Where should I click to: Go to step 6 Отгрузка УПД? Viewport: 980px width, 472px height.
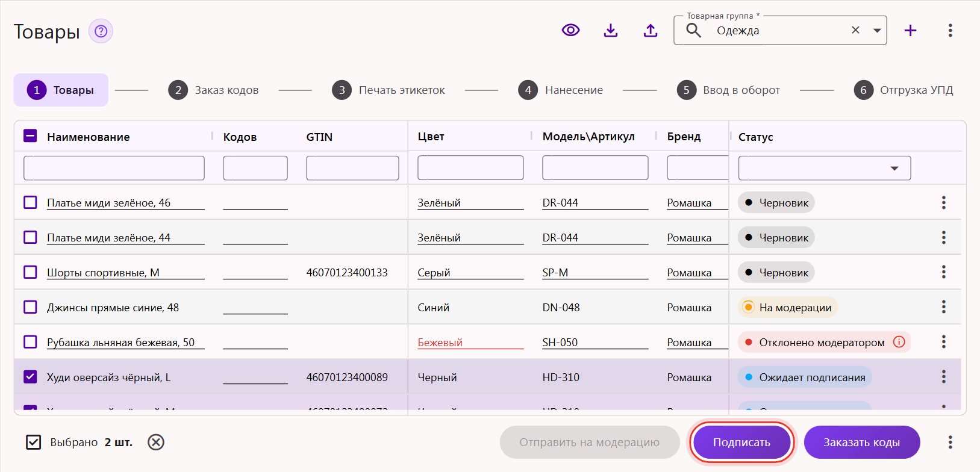(x=904, y=90)
